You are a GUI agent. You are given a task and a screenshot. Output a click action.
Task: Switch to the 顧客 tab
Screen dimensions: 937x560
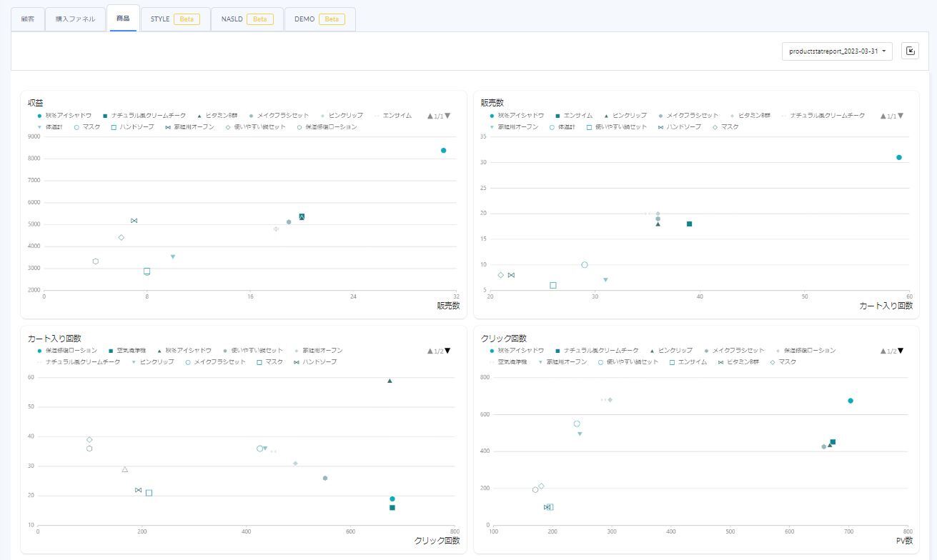[x=28, y=19]
